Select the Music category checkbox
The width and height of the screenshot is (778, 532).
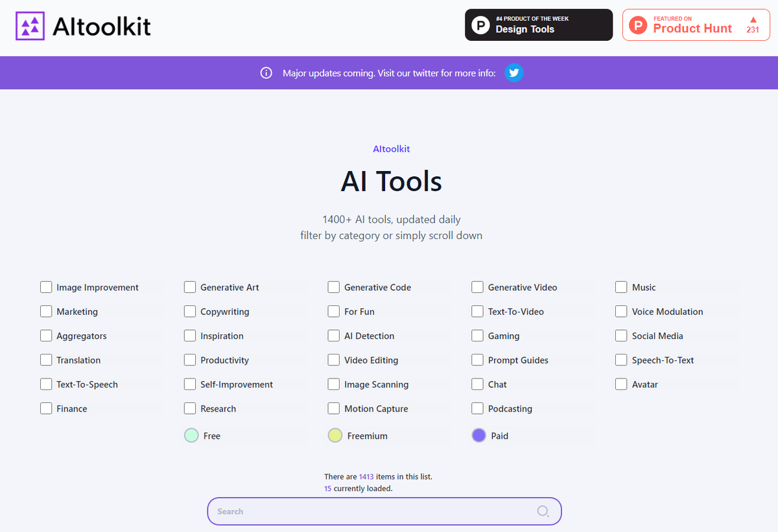622,287
